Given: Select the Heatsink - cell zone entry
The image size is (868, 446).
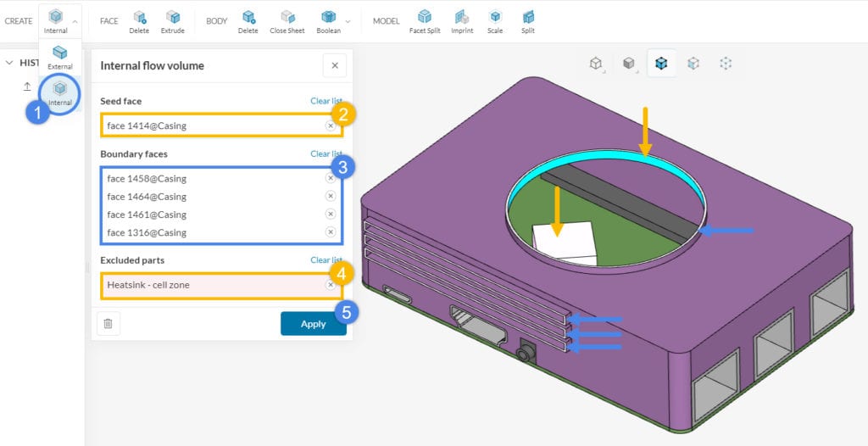Looking at the screenshot, I should [221, 286].
